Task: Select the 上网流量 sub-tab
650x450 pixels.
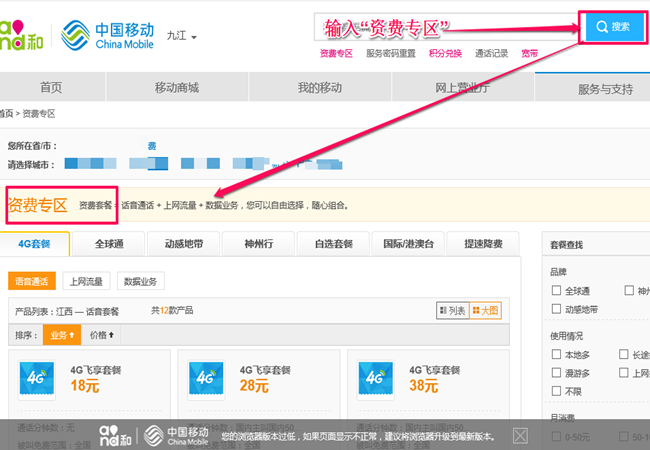Action: pyautogui.click(x=86, y=281)
